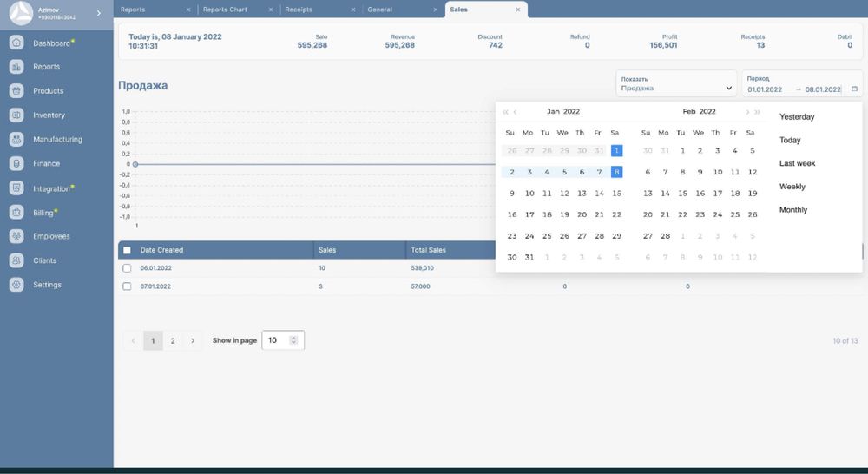Select the Yesterday preset
Screen dimensions: 868x474
coord(797,117)
